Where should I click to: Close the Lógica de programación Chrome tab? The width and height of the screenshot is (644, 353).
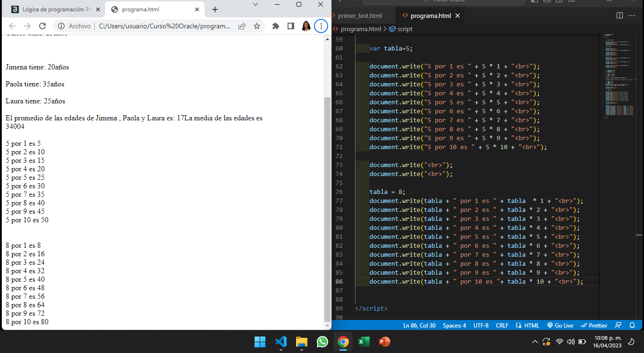click(x=97, y=9)
